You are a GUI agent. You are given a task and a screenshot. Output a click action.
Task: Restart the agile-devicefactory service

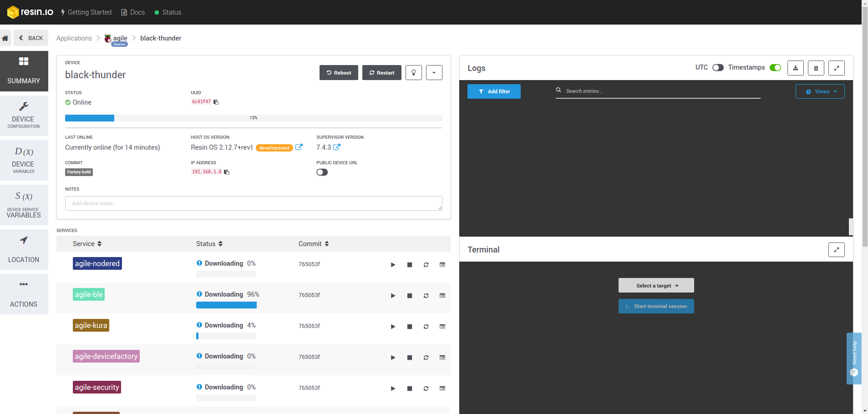pos(426,358)
